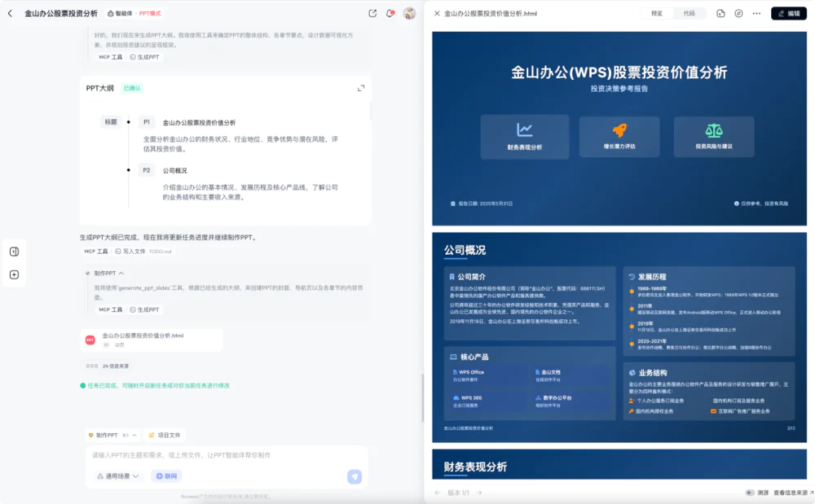Viewport: 815px width, 504px height.
Task: Click the paper plane send icon
Action: coord(355,476)
